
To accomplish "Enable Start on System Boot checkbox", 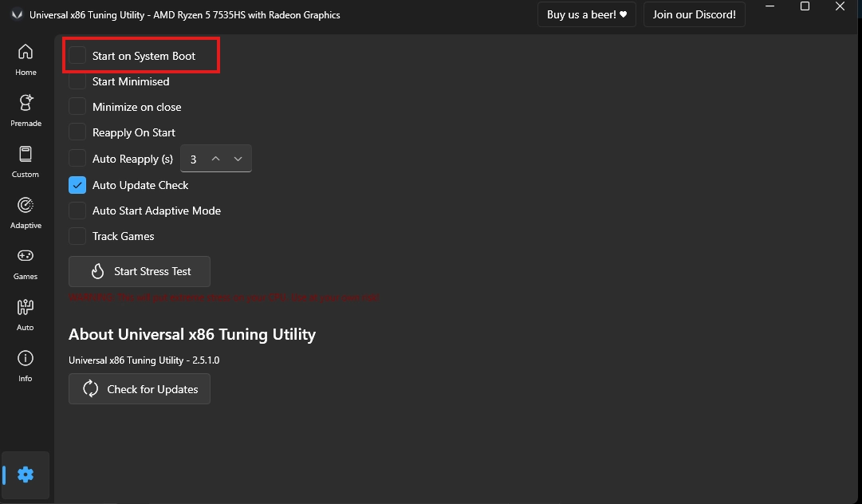I will (77, 56).
